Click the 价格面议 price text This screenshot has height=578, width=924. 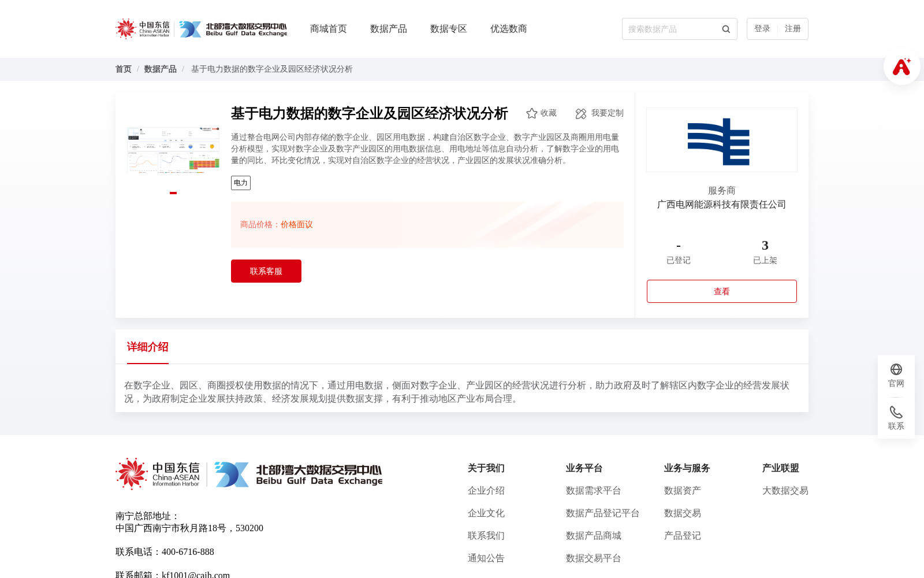click(297, 225)
